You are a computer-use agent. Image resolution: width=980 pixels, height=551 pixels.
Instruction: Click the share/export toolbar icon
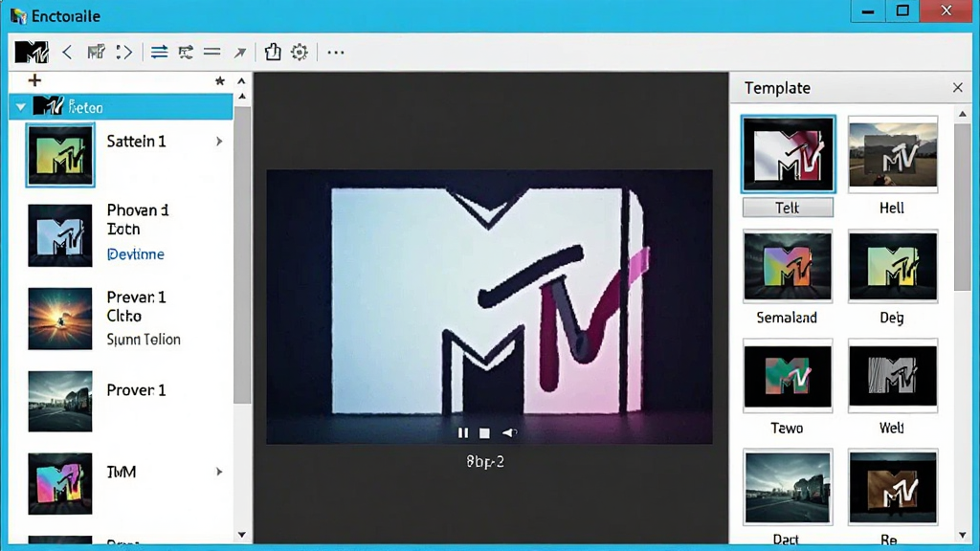click(273, 52)
